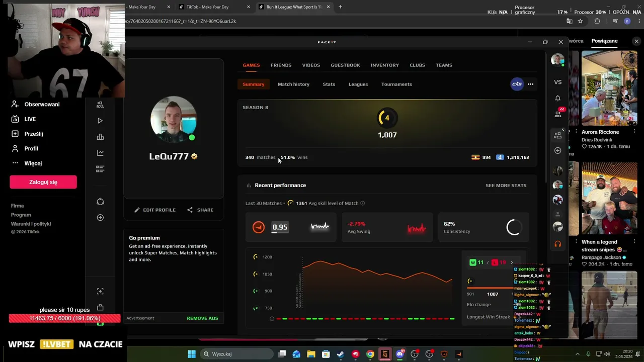Show hidden system tray icons

(x=577, y=354)
